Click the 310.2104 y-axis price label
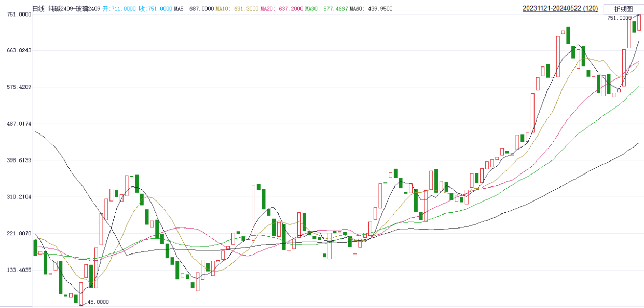The width and height of the screenshot is (644, 308). pyautogui.click(x=17, y=197)
